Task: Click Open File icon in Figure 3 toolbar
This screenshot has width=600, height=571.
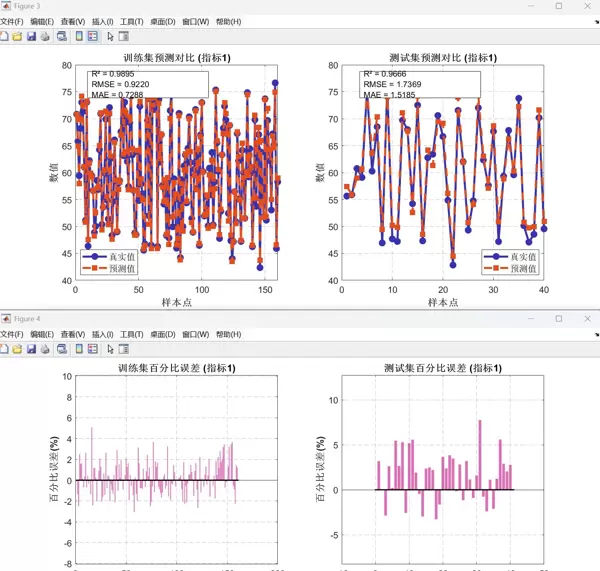Action: coord(17,36)
